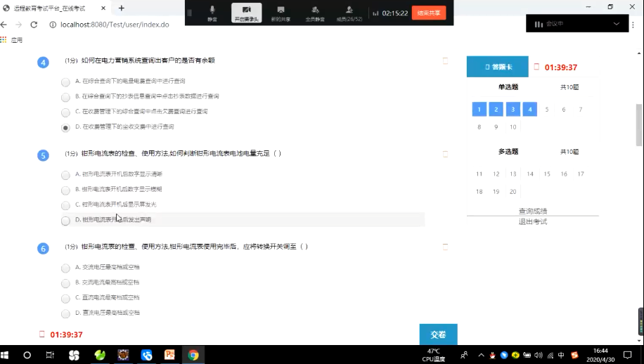The width and height of the screenshot is (644, 364).
Task: Click the 查询成绩 check score link
Action: pyautogui.click(x=532, y=211)
